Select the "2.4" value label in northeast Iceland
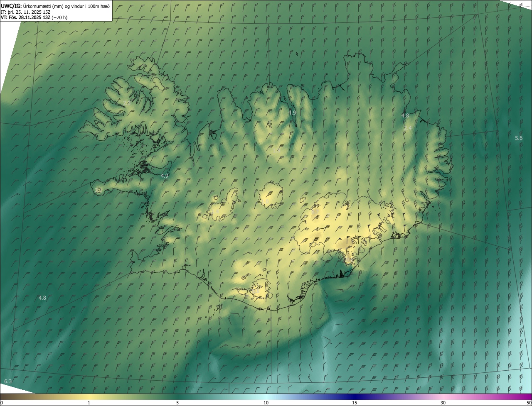 [408, 128]
